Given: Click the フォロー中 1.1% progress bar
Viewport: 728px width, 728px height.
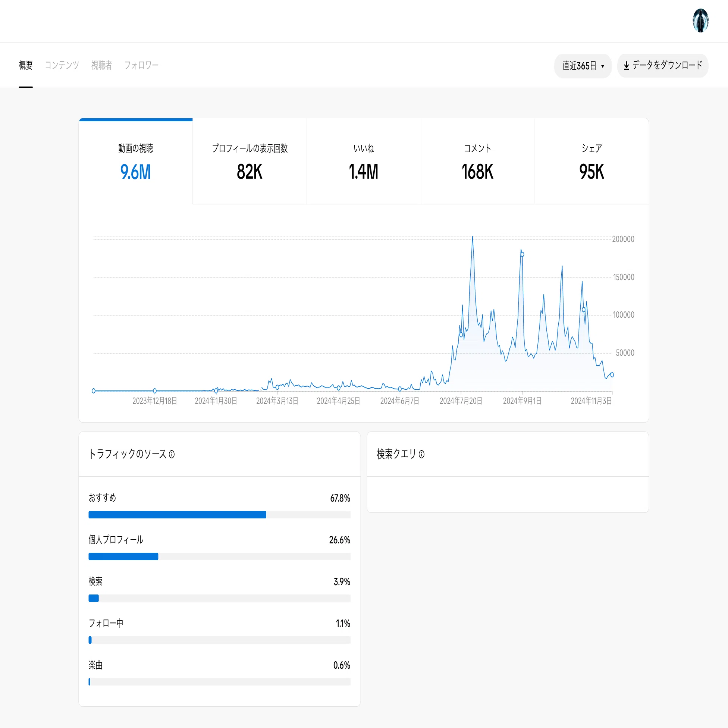Looking at the screenshot, I should tap(219, 640).
